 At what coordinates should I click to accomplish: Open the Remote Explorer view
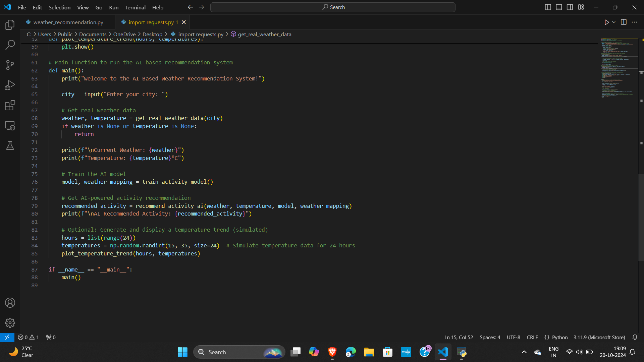point(10,126)
